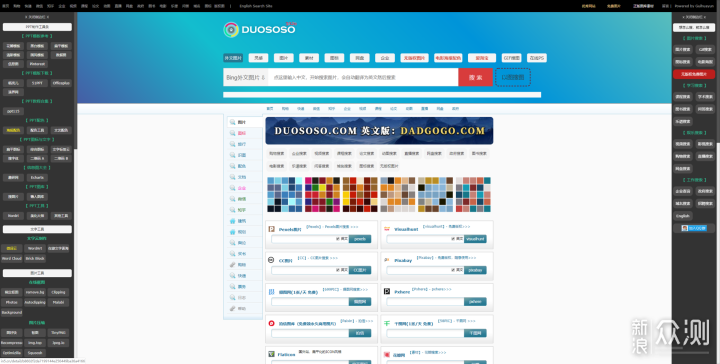Click the DUOSOSO logo icon
This screenshot has height=364, width=720.
[231, 30]
